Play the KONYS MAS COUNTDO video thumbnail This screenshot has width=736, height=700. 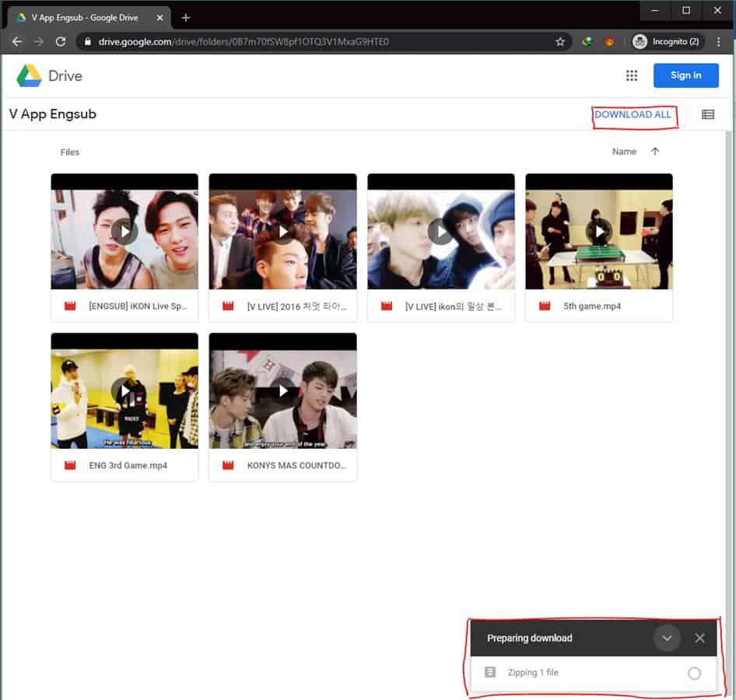(282, 390)
